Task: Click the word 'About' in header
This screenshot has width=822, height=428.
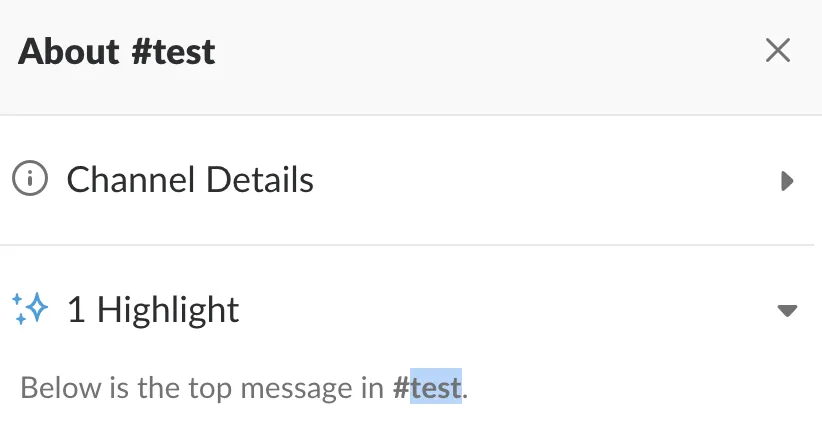Action: coord(68,51)
